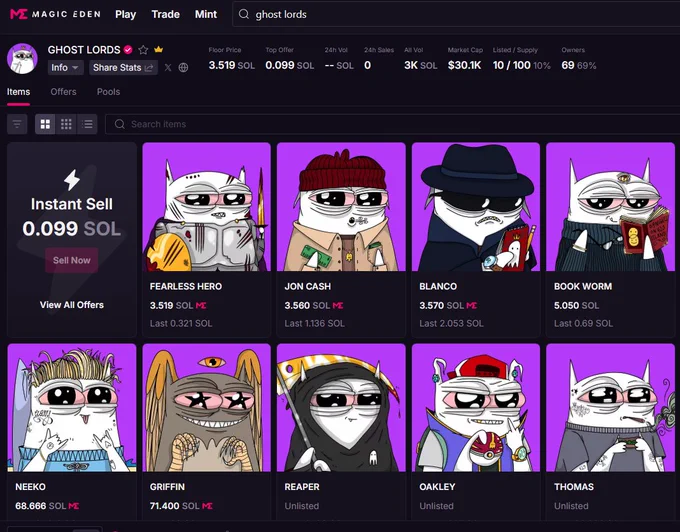Expand the Info dropdown
Image resolution: width=680 pixels, height=532 pixels.
[65, 68]
